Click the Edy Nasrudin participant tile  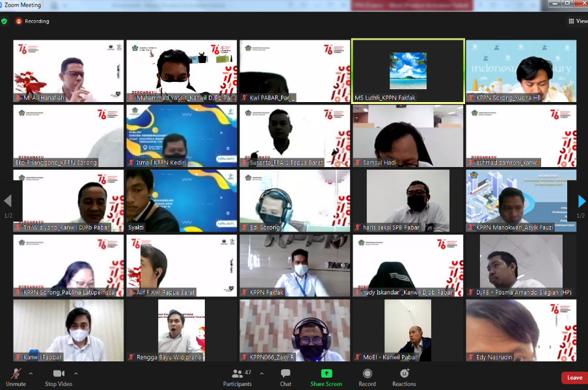click(x=521, y=330)
